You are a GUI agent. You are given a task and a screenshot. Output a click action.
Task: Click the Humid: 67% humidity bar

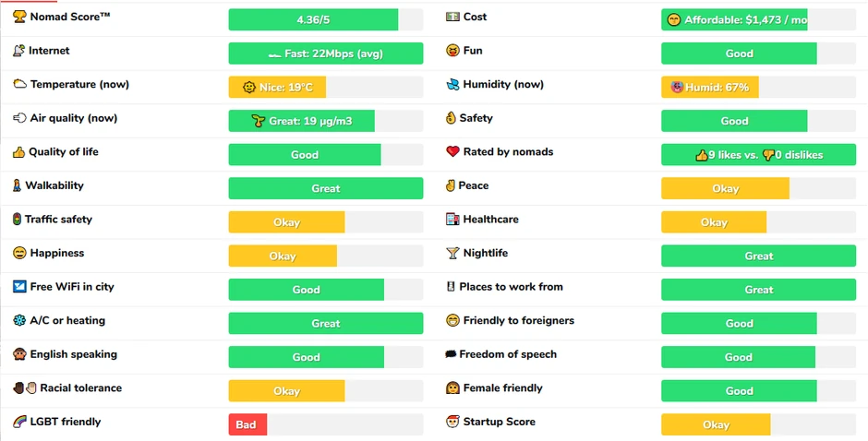pos(709,88)
